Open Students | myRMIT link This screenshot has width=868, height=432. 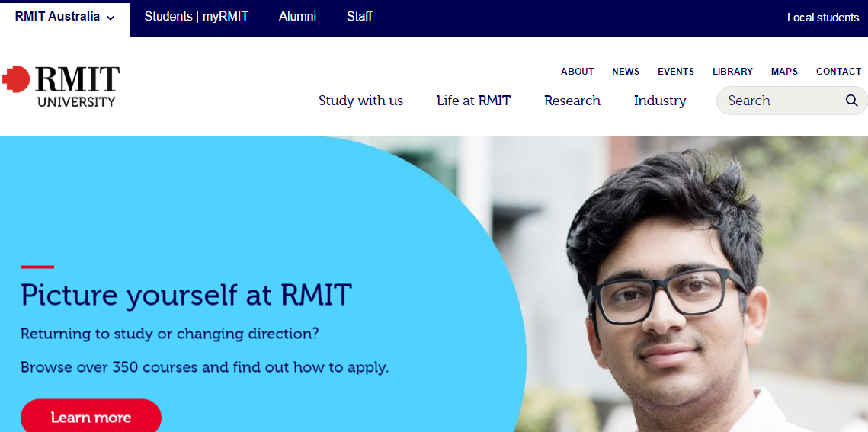(197, 17)
